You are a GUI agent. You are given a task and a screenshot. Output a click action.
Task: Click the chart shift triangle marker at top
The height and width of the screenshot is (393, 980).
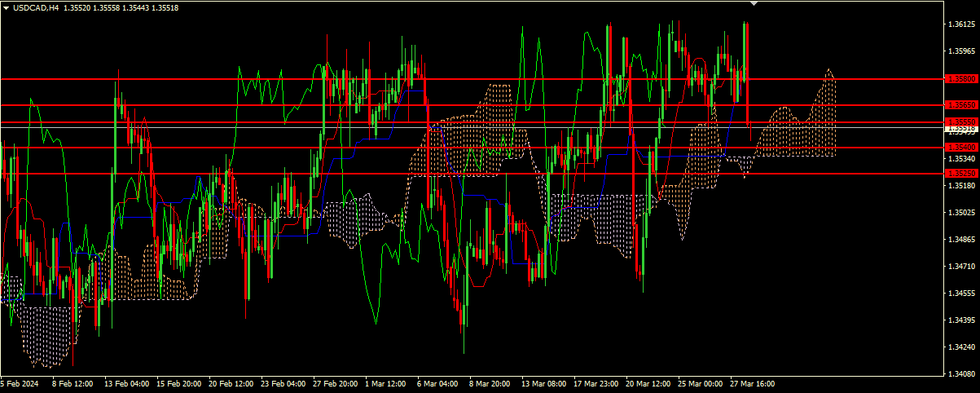(754, 3)
